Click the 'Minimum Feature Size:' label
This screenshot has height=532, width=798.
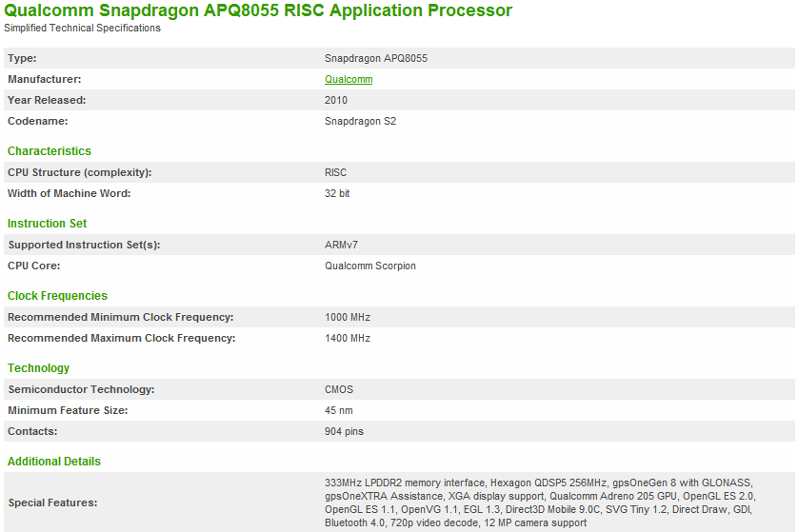[x=68, y=410]
